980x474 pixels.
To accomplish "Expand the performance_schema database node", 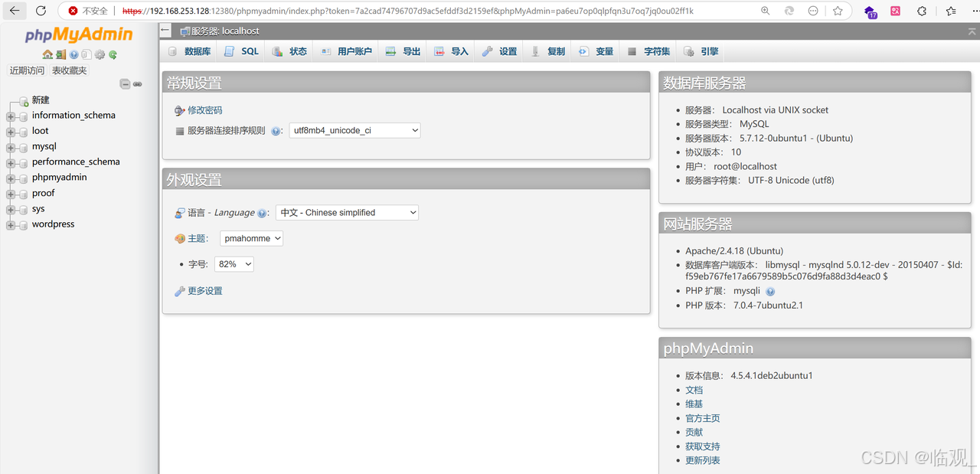I will 11,163.
